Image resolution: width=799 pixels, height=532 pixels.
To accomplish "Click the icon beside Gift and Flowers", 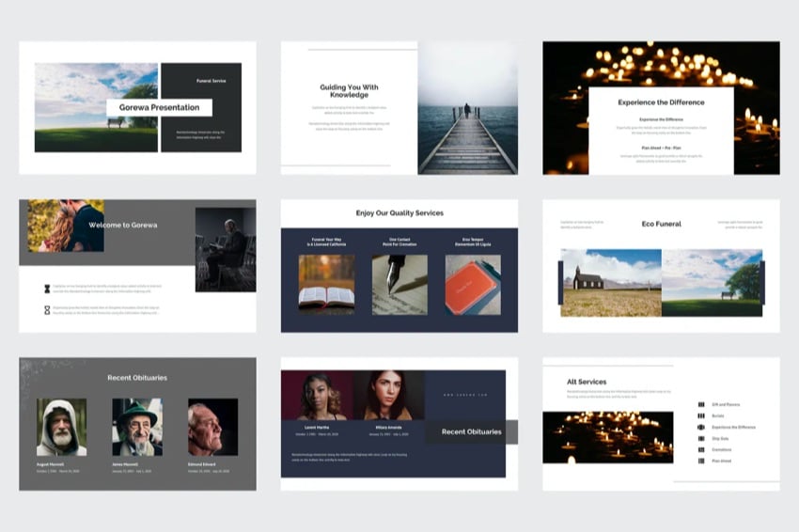I will (x=701, y=405).
